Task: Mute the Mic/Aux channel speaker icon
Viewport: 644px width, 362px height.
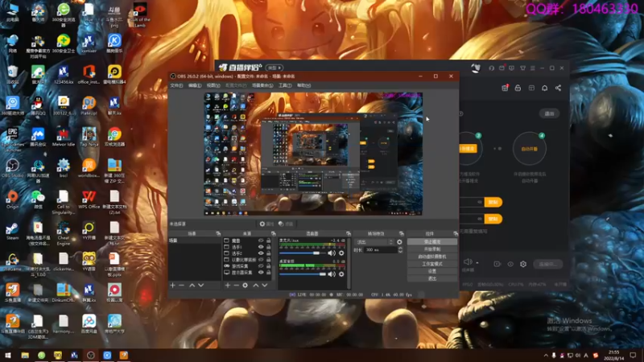Action: [332, 253]
